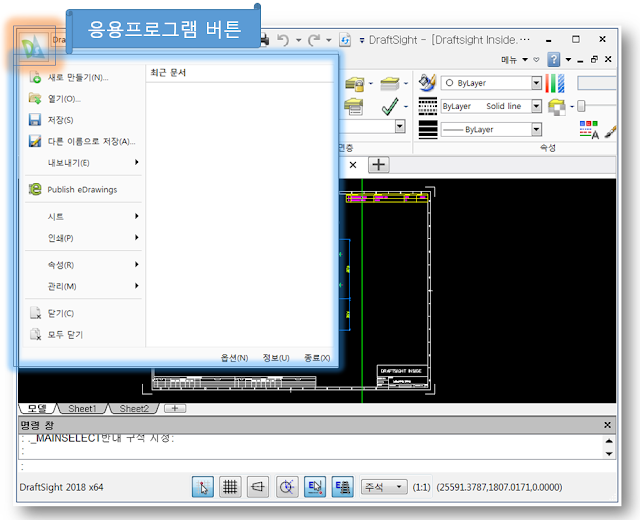Click the command line input field

(x=317, y=467)
